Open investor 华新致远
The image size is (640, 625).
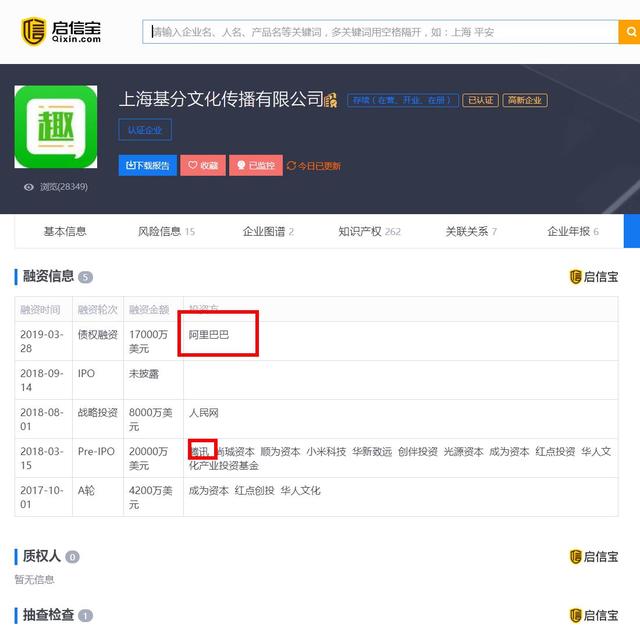(x=372, y=451)
